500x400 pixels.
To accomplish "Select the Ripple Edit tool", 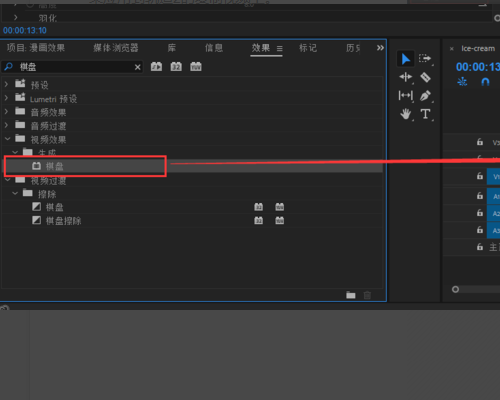I will (x=406, y=77).
